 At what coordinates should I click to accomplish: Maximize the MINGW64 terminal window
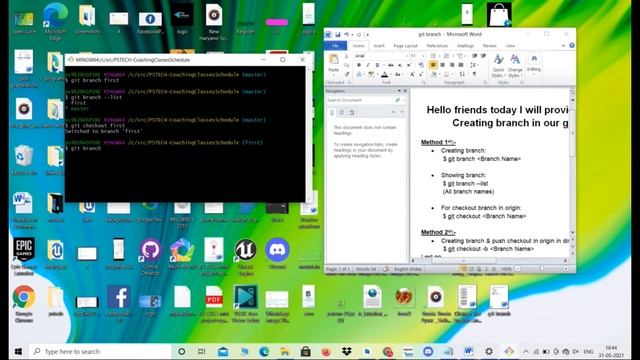[282, 60]
